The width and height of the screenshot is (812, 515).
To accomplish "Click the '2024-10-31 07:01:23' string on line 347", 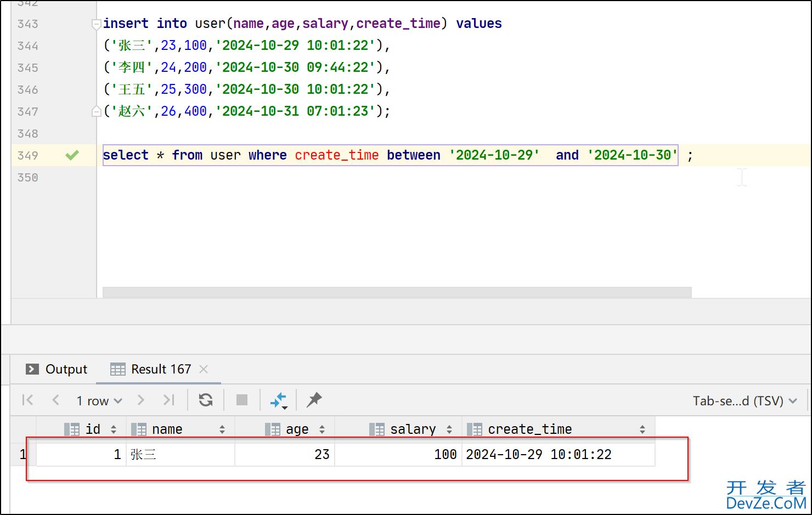I will coord(295,111).
